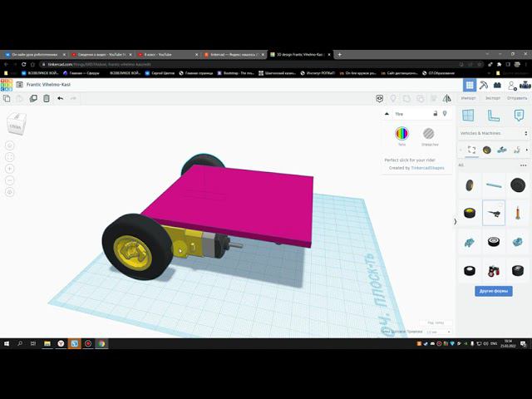The height and width of the screenshot is (399, 532).
Task: Pick the yellow hub wheel shape
Action: [x=470, y=213]
